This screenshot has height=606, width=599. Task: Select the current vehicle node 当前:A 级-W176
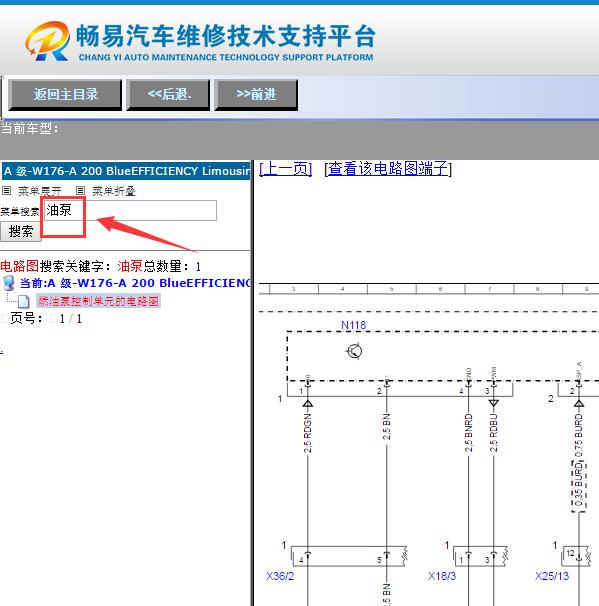(x=135, y=283)
